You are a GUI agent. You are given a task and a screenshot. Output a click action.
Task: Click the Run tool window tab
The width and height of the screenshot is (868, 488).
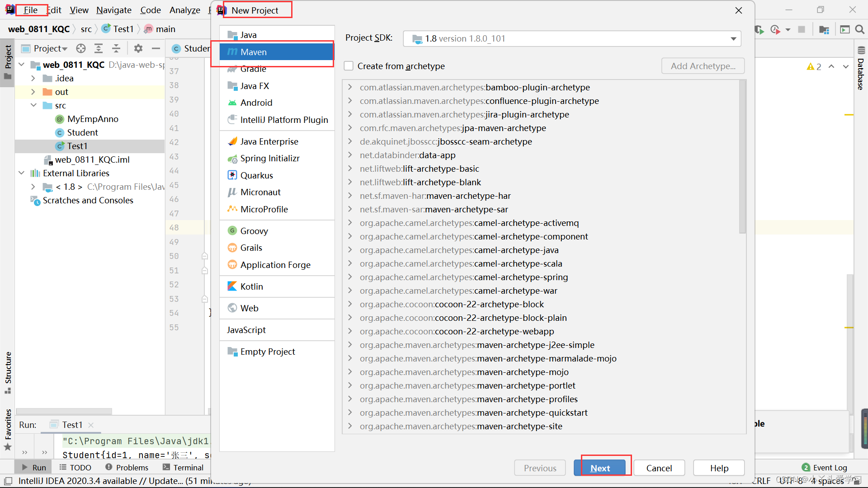tap(34, 467)
